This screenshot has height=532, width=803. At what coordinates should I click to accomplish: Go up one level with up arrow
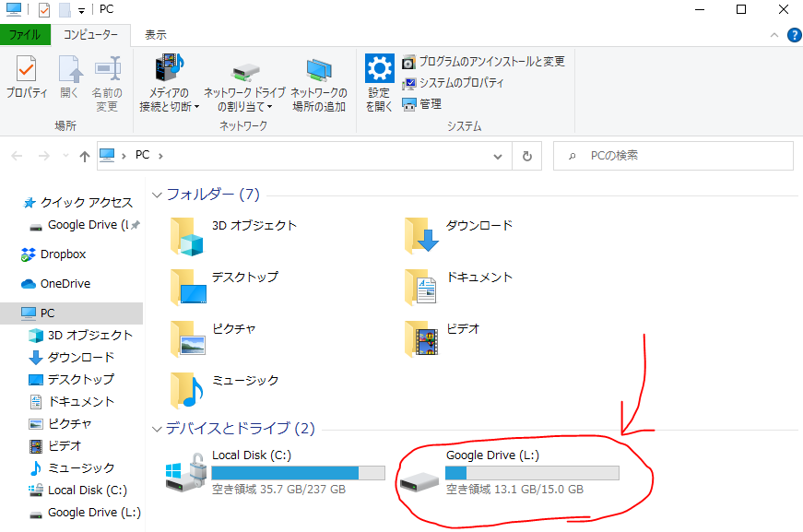pyautogui.click(x=85, y=156)
